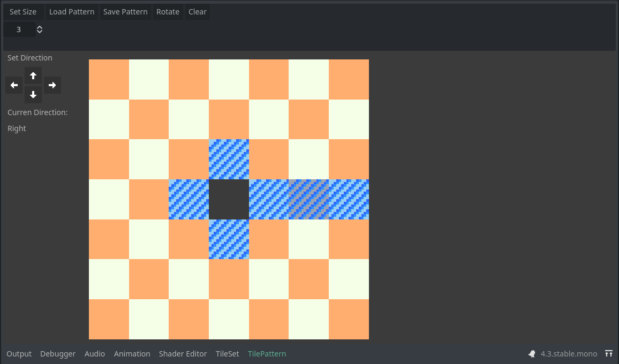Image resolution: width=619 pixels, height=364 pixels.
Task: Select the dark empty center tile
Action: (229, 199)
